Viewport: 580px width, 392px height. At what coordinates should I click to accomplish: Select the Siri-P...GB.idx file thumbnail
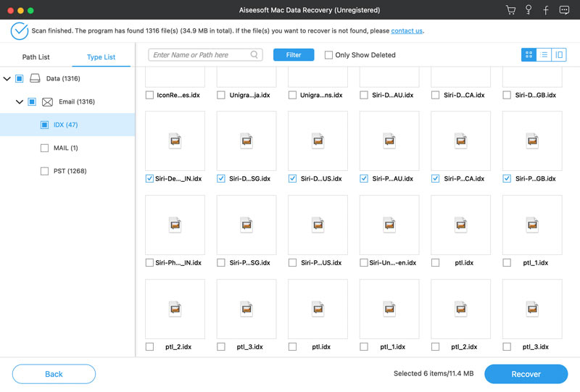532,141
